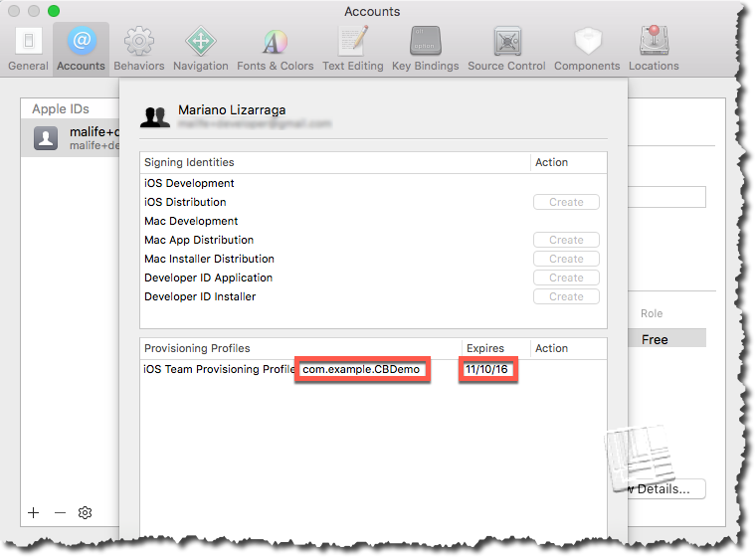Select the iOS Team Provisioning Profile row

pos(219,370)
